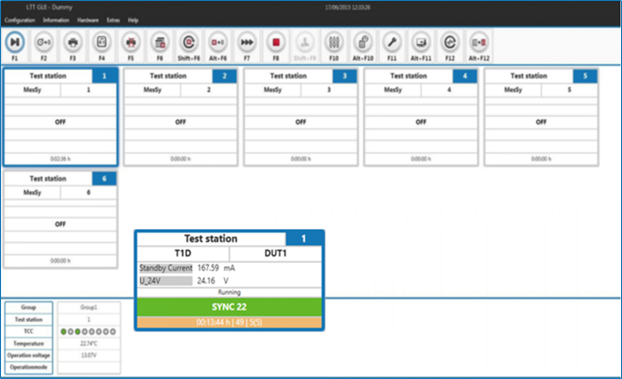622x379 pixels.
Task: Click the F5 red printer icon
Action: point(131,42)
